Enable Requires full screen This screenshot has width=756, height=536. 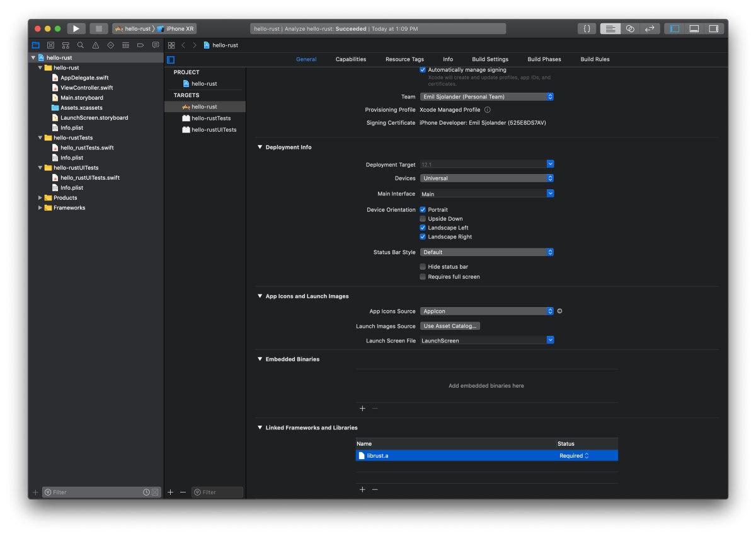(x=423, y=277)
